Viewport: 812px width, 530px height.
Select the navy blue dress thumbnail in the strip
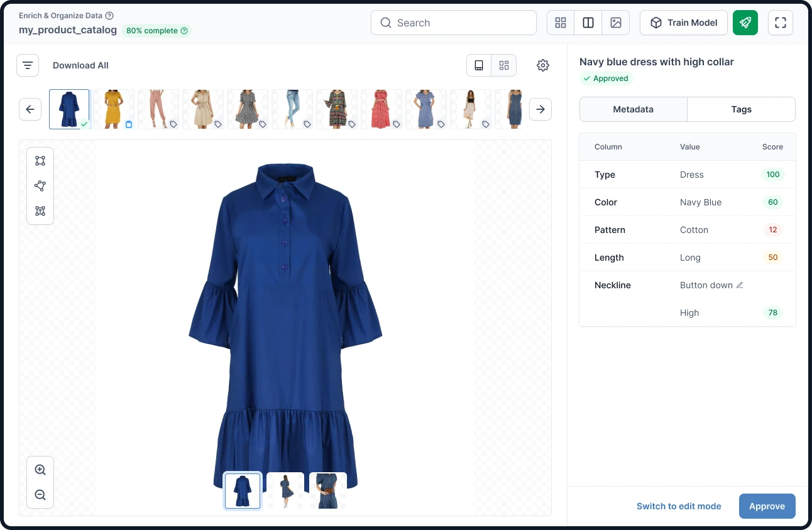tap(69, 109)
